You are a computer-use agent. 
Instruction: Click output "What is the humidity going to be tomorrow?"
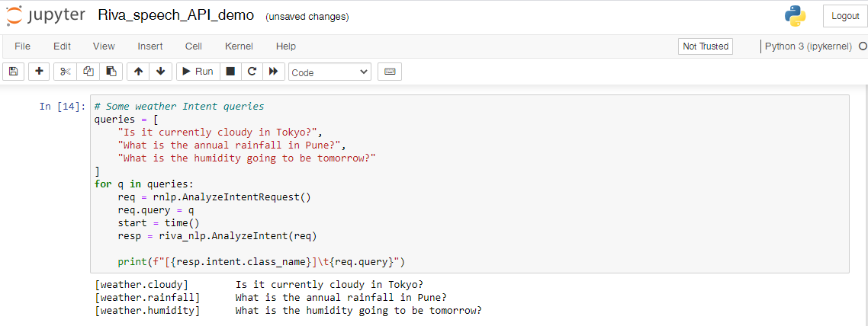pos(358,311)
